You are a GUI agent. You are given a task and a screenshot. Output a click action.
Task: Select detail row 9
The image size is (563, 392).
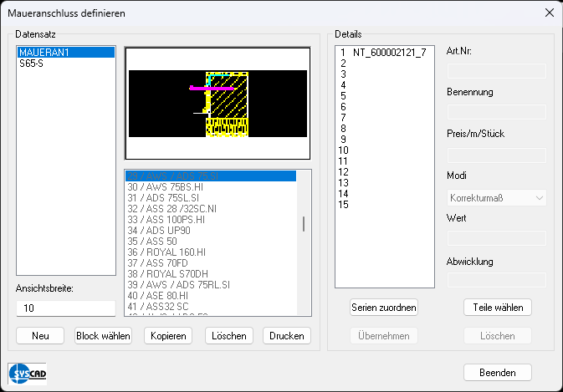pos(385,139)
